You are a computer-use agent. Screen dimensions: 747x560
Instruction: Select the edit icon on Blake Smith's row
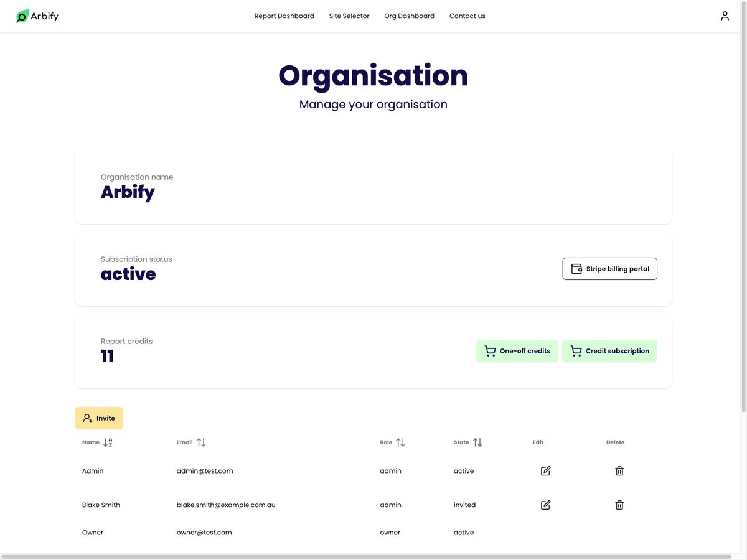[x=545, y=505]
